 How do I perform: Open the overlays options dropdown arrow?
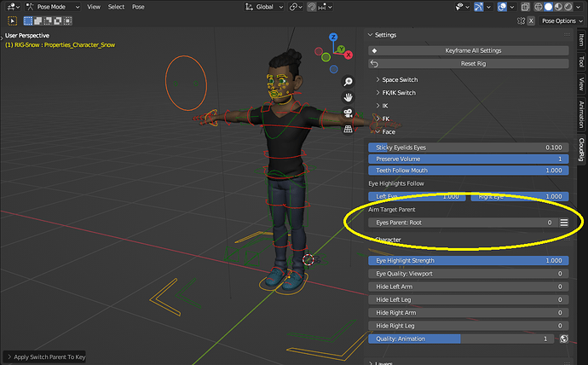512,7
